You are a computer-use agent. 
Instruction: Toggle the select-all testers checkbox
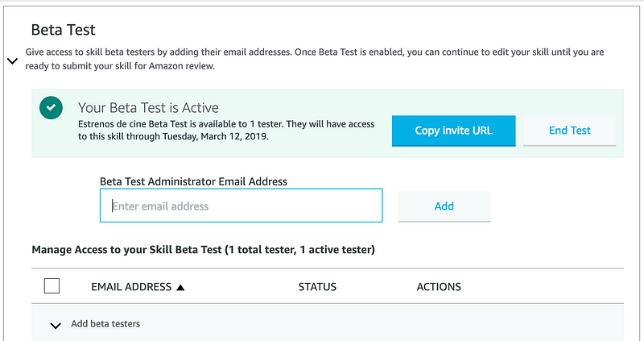(52, 286)
